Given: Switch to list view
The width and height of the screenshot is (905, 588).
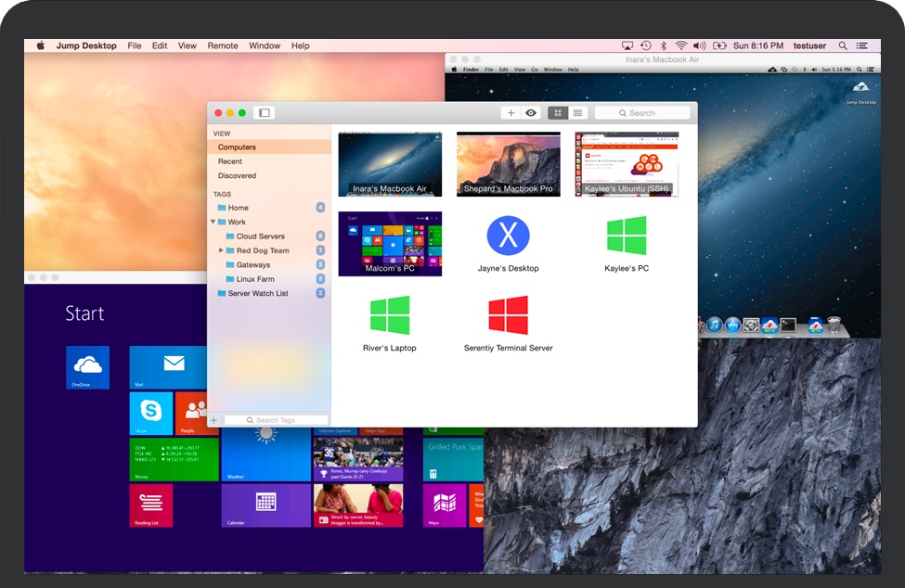Looking at the screenshot, I should 577,113.
